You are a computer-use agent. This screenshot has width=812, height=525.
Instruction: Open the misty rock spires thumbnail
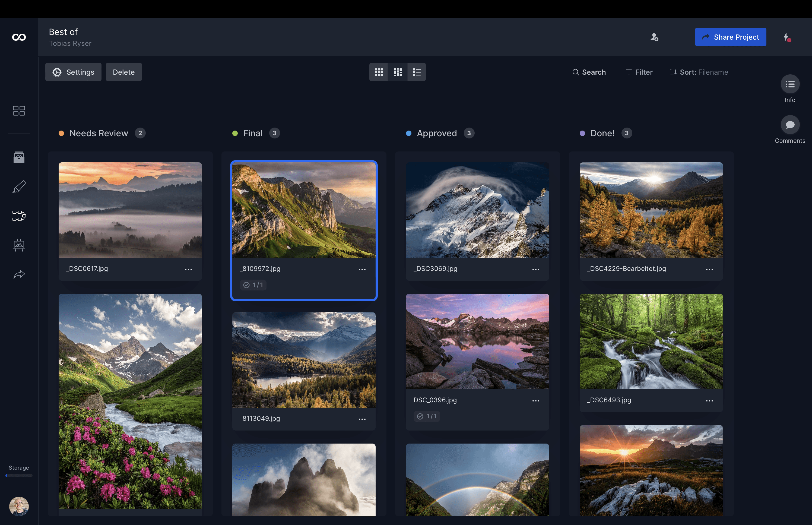coord(304,480)
